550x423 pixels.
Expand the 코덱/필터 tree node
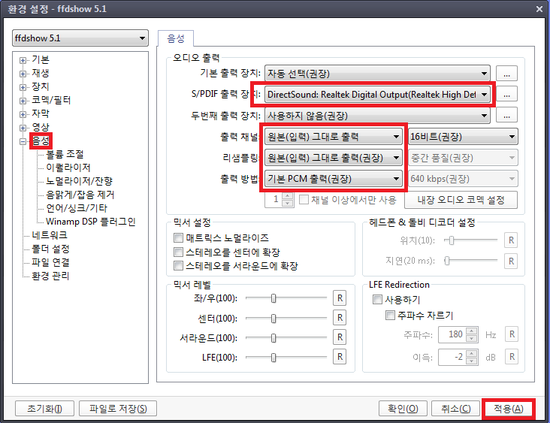click(23, 101)
